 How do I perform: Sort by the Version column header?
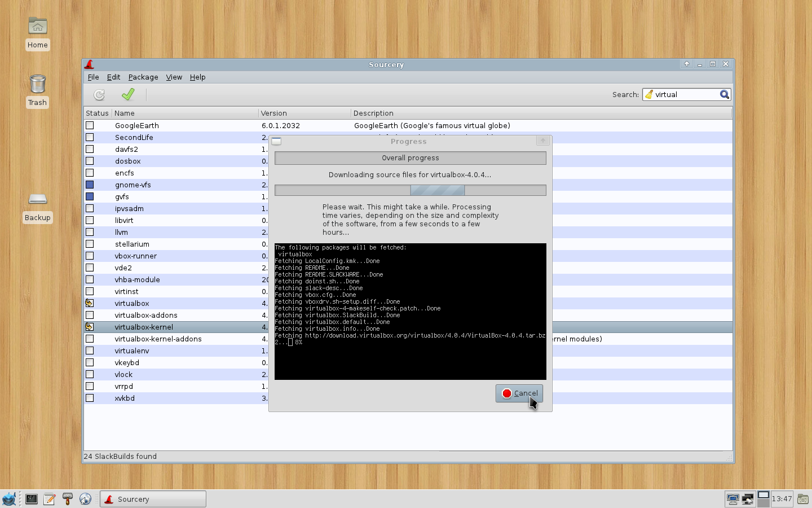point(304,113)
